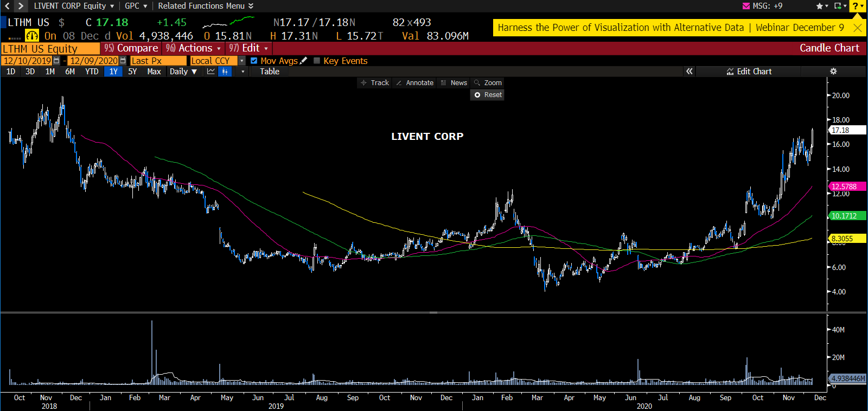
Task: Open the GPC function dropdown
Action: click(136, 6)
